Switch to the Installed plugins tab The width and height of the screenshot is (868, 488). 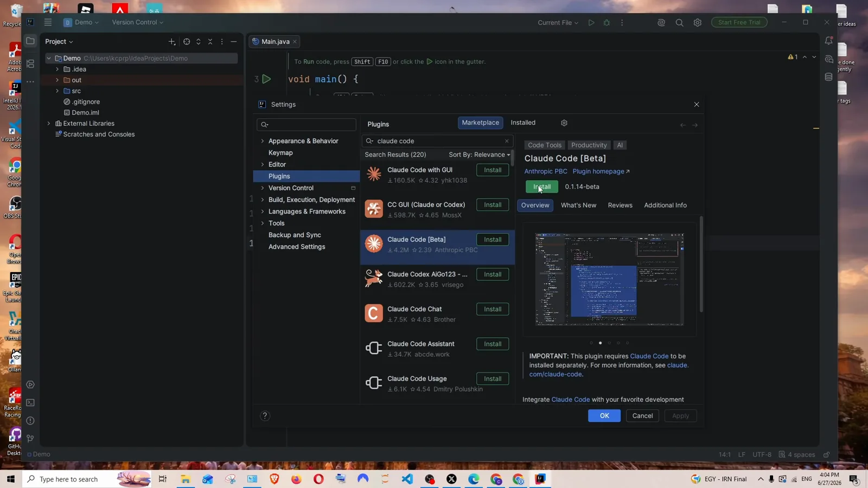[523, 123]
